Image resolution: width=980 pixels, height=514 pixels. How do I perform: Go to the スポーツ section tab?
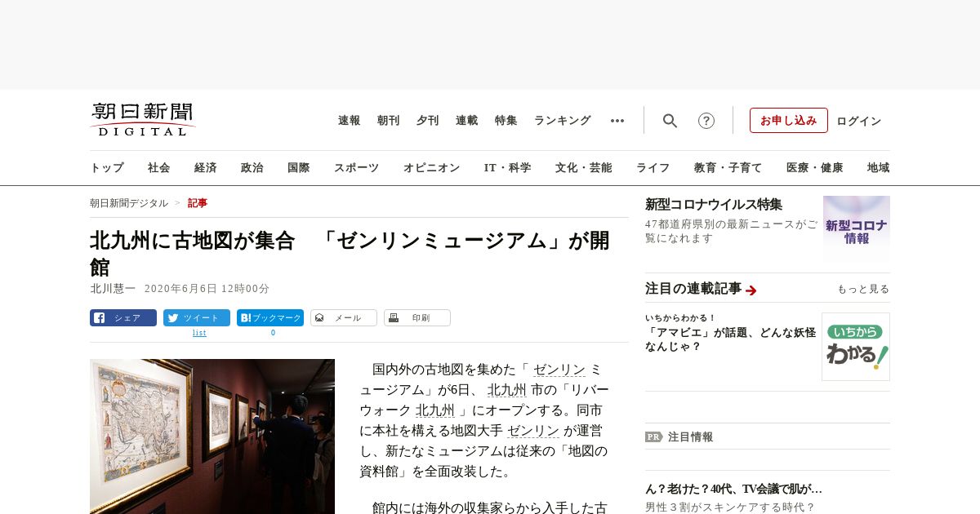click(x=356, y=168)
